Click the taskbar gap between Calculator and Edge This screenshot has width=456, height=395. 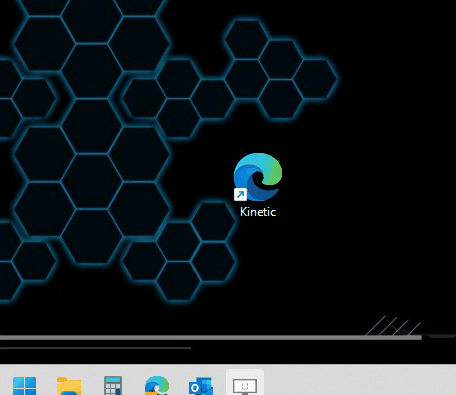[x=133, y=386]
